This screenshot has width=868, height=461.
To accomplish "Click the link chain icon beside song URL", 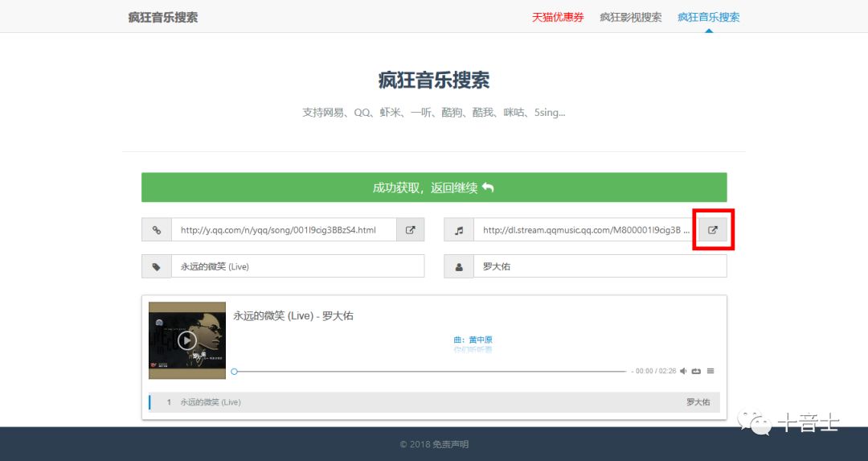I will pos(157,230).
